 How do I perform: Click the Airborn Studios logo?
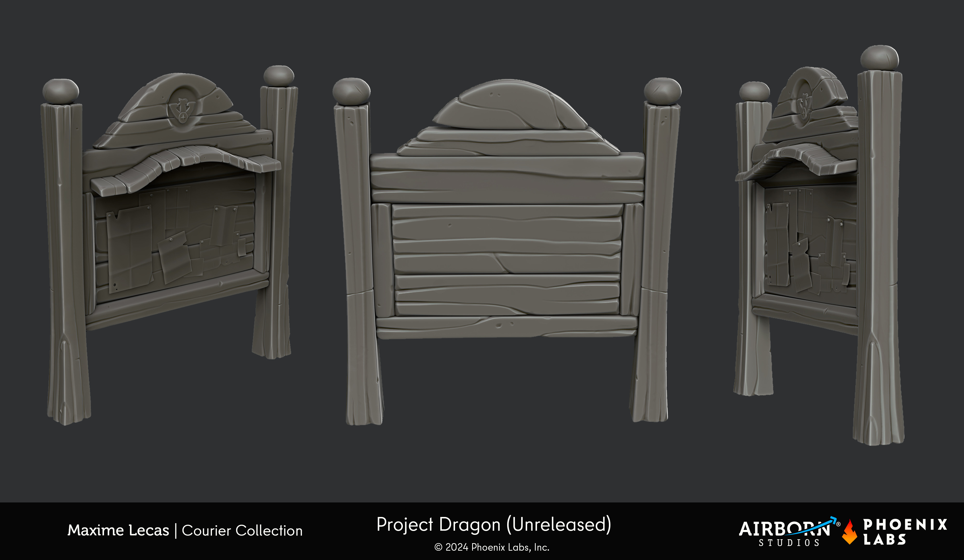click(790, 532)
